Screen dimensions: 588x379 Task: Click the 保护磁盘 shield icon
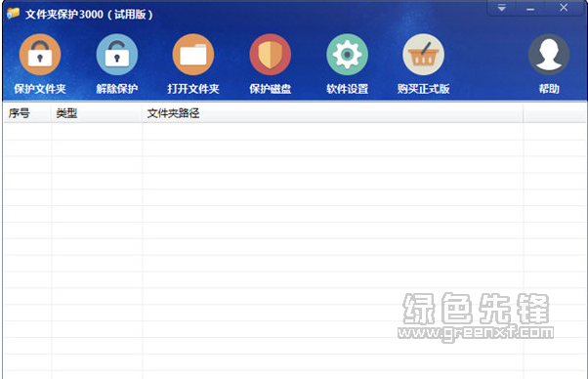click(x=270, y=55)
